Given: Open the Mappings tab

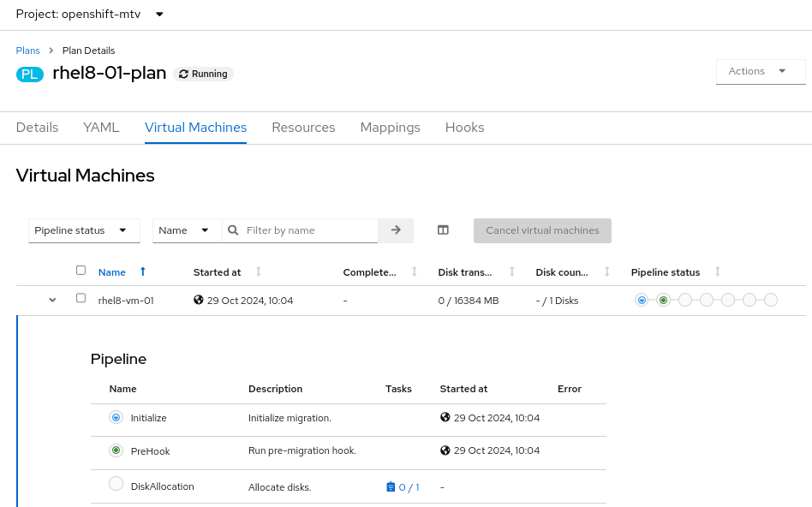Looking at the screenshot, I should [390, 128].
